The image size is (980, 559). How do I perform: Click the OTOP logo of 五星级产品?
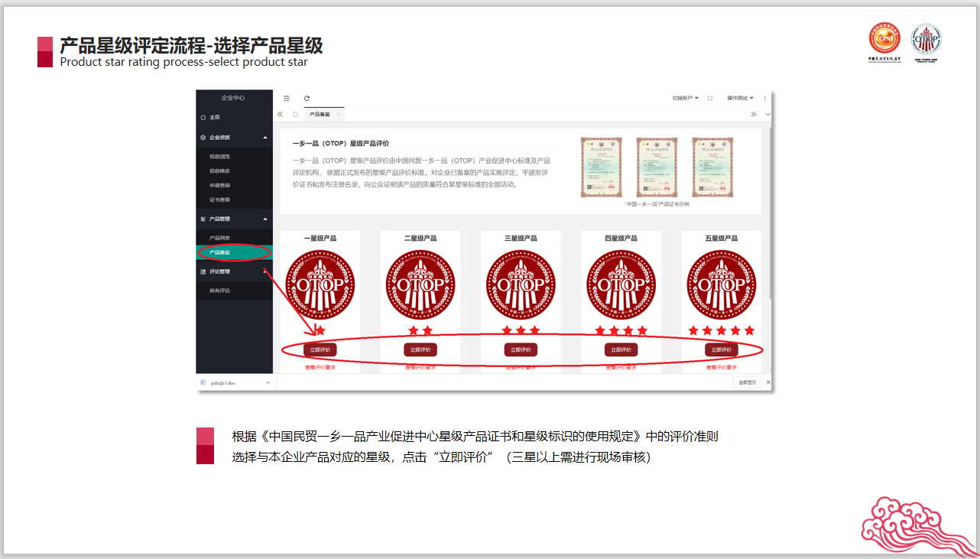point(722,284)
